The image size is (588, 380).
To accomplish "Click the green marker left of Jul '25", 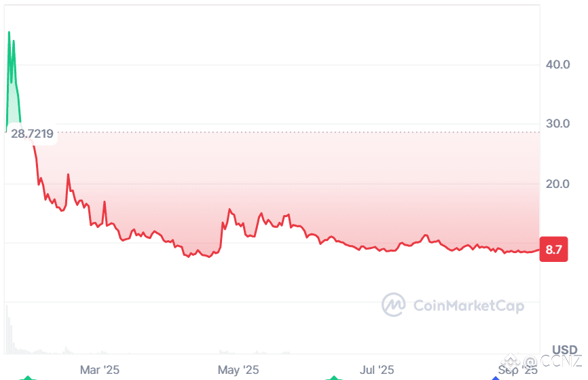I will click(334, 378).
